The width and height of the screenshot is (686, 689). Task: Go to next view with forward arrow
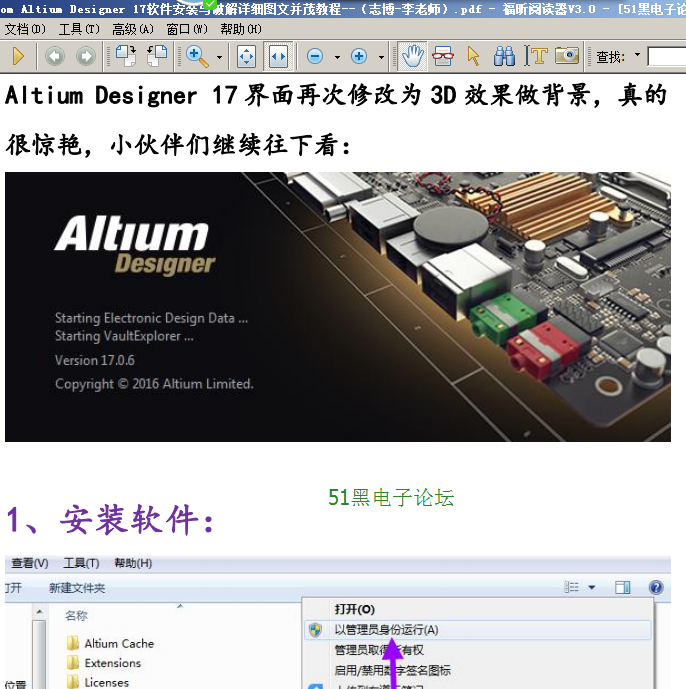(x=86, y=56)
